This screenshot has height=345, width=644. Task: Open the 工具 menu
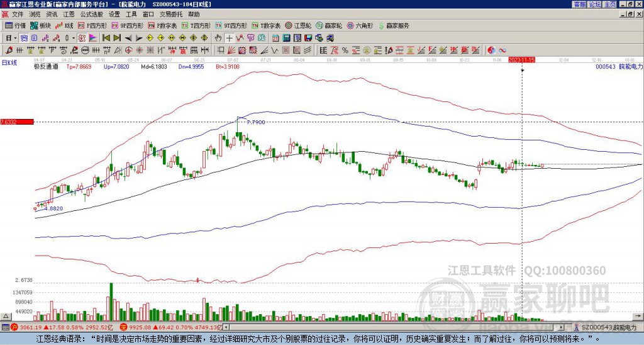pos(131,14)
